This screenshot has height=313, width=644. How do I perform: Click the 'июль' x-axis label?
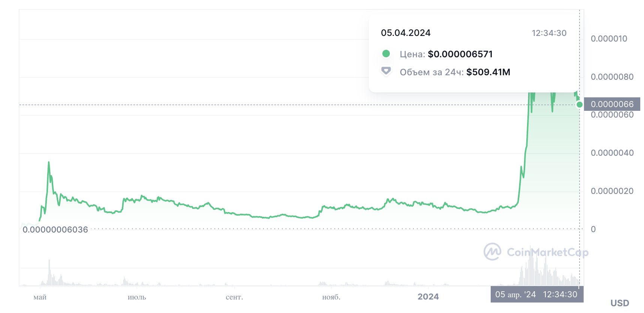click(x=137, y=297)
